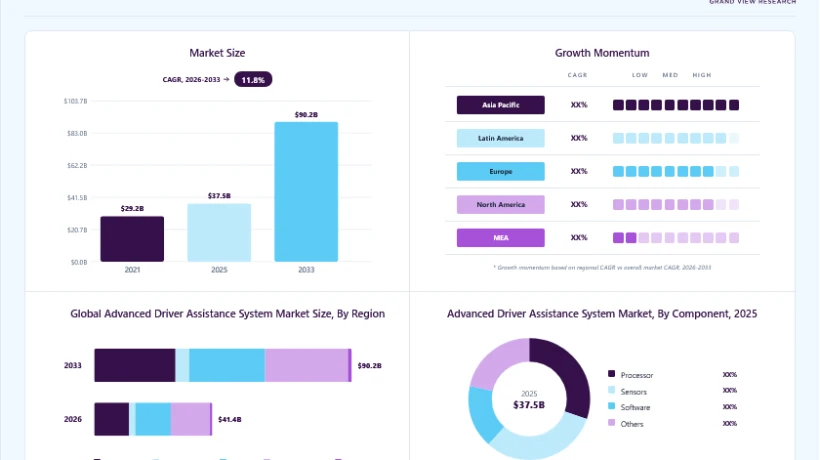Click the Sensors legend color swatch

611,390
